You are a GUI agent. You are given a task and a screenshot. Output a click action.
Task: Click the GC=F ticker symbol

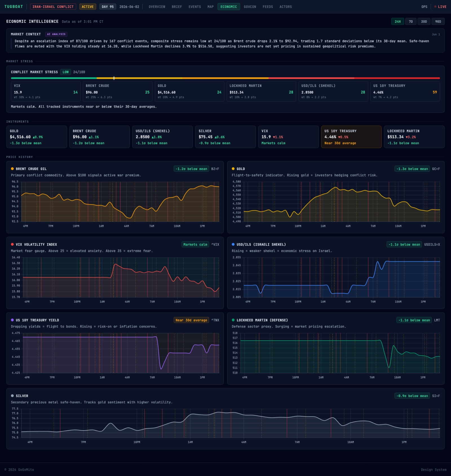click(x=436, y=169)
